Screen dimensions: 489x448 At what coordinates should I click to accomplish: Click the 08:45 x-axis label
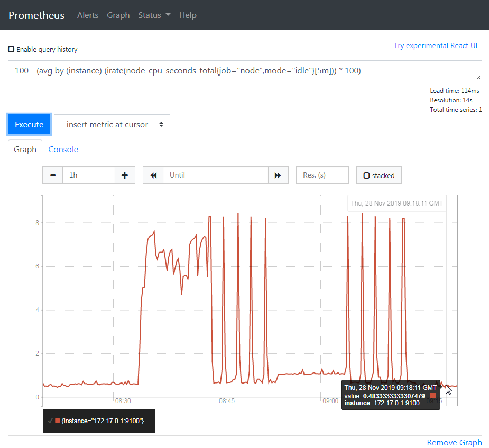(x=227, y=401)
